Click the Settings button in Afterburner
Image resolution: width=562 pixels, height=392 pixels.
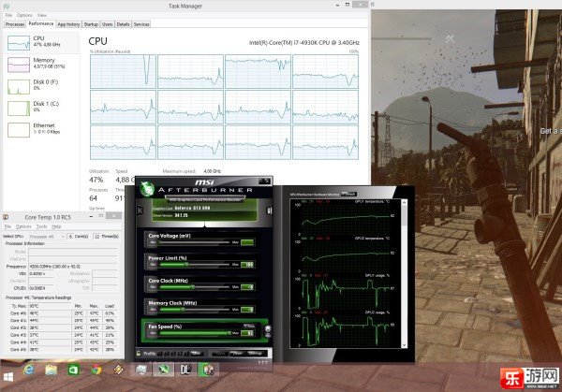point(256,354)
